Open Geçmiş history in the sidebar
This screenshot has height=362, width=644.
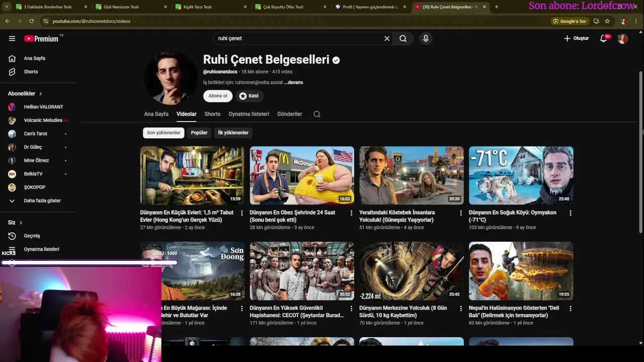click(32, 236)
